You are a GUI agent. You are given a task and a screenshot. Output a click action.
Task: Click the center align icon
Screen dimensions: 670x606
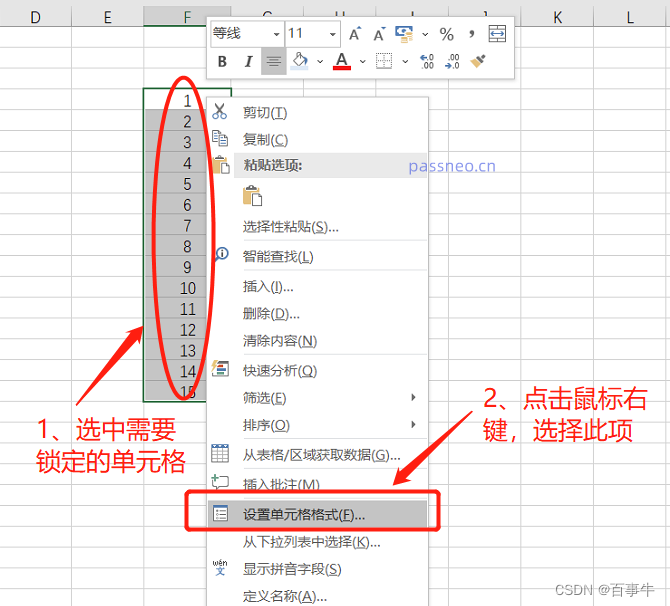[x=274, y=62]
